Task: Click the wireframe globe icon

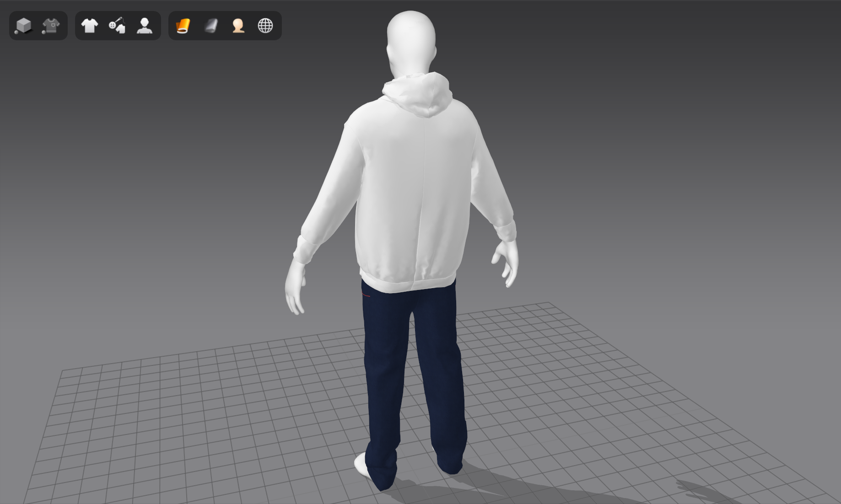Action: [265, 26]
